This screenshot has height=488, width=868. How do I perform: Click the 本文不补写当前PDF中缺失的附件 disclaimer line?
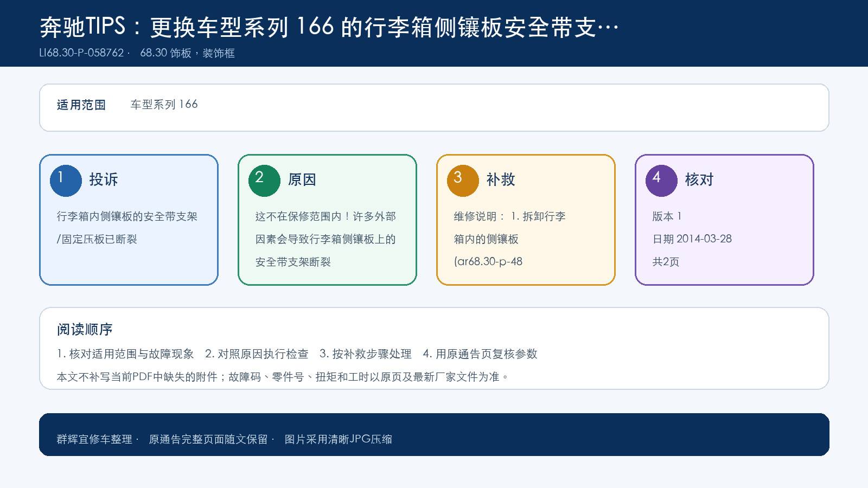[x=283, y=377]
